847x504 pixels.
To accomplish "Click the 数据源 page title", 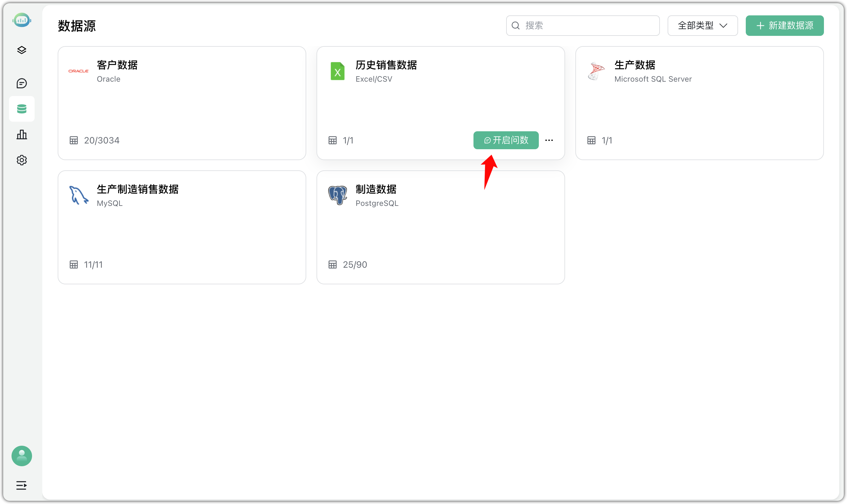I will tap(77, 26).
